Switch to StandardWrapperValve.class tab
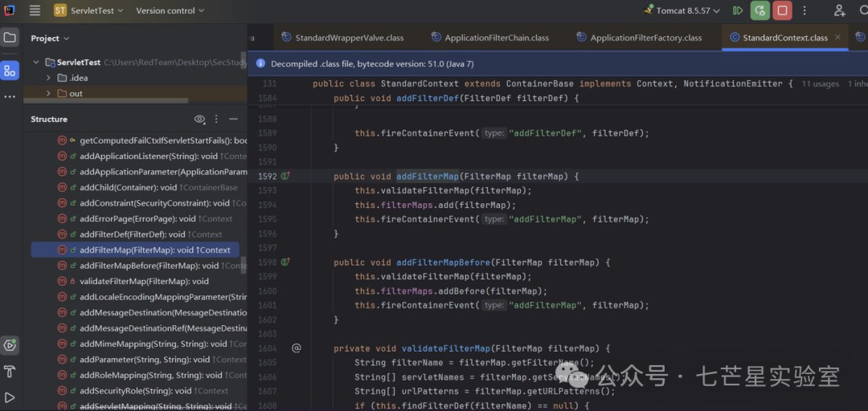 click(x=342, y=38)
